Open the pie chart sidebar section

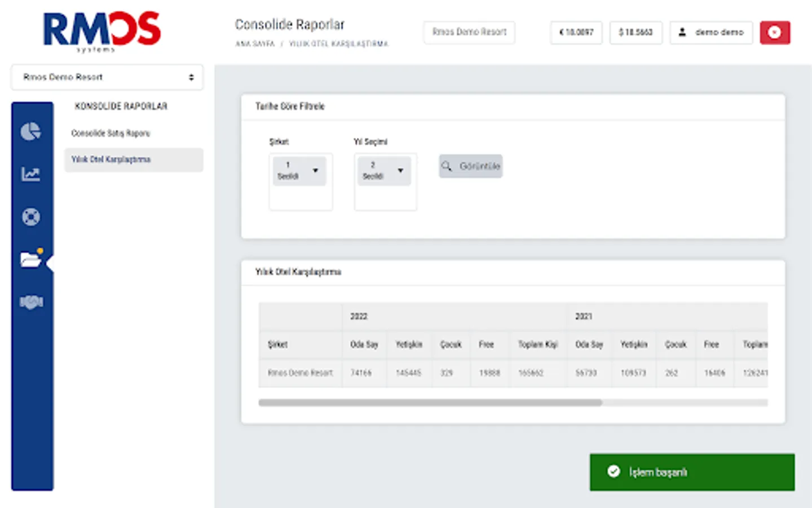click(31, 132)
